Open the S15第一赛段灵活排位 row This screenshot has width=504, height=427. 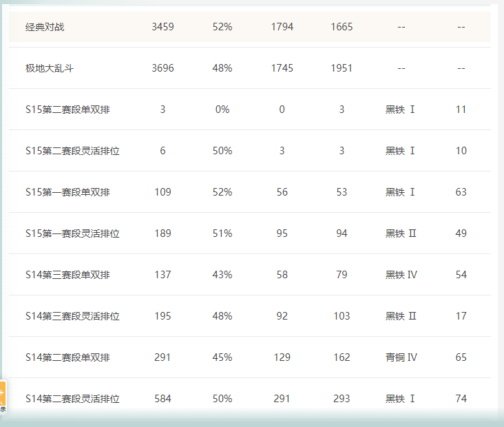pos(72,233)
